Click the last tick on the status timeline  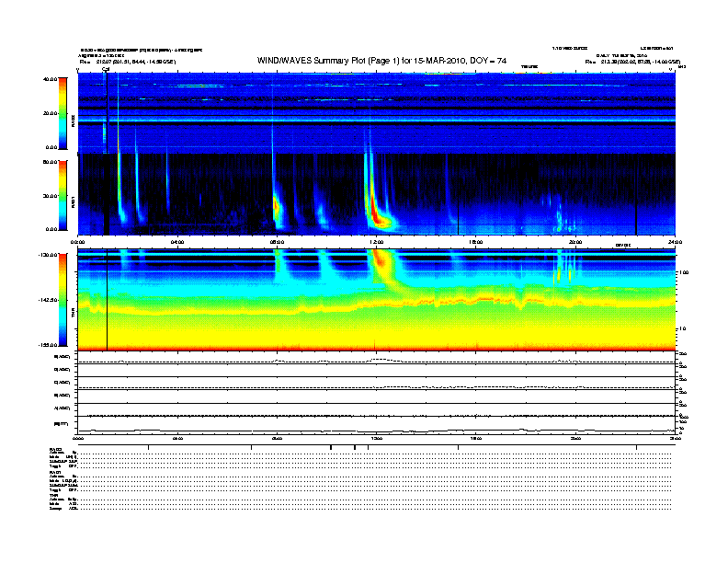636,447
